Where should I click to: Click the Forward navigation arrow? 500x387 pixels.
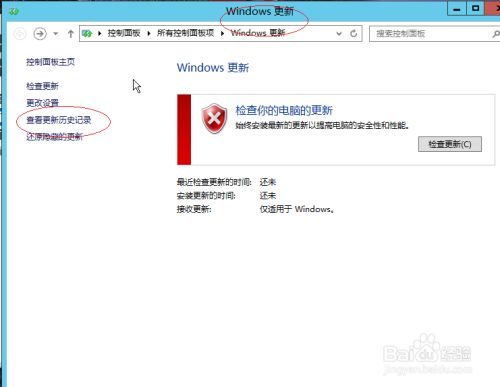[x=40, y=34]
